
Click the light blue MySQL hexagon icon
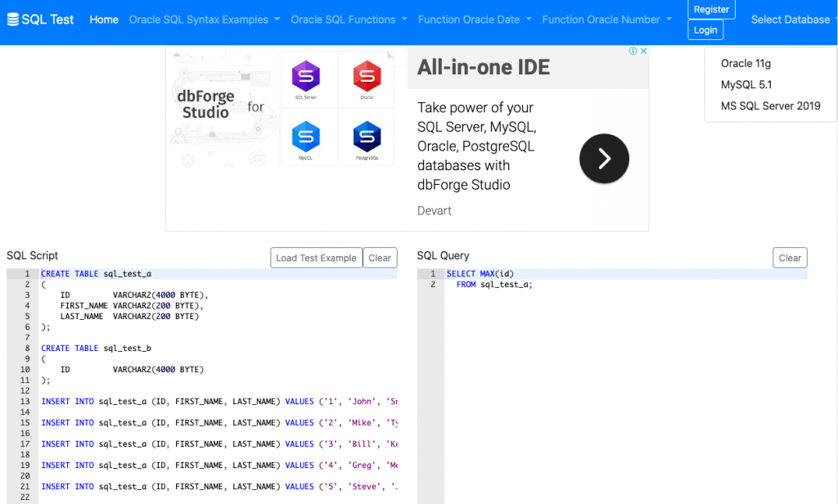[306, 136]
